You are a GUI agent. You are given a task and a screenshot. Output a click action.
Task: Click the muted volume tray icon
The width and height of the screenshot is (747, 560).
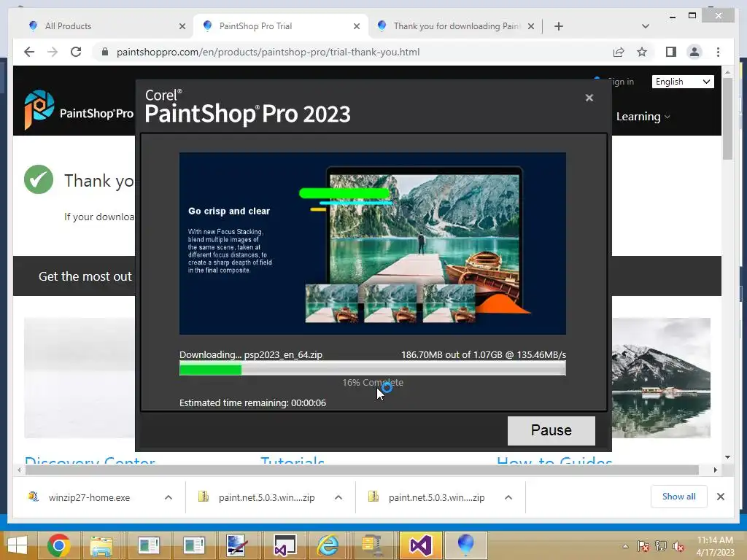point(678,546)
